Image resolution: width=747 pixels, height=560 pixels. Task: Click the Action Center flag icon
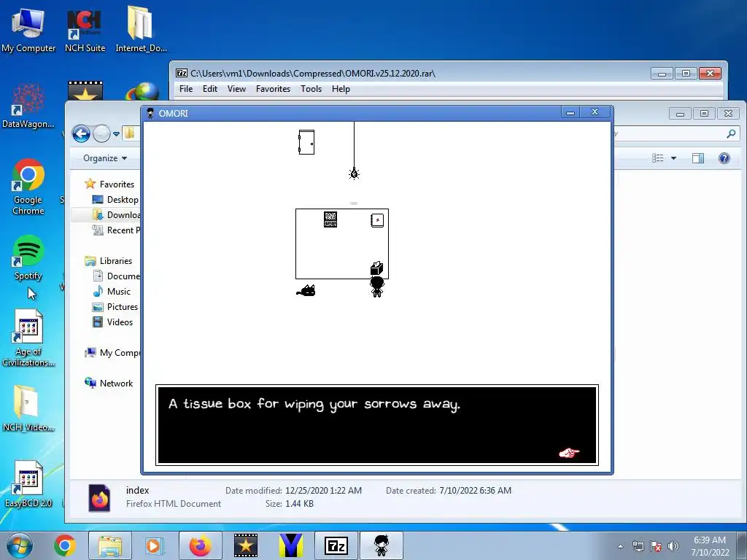(656, 546)
